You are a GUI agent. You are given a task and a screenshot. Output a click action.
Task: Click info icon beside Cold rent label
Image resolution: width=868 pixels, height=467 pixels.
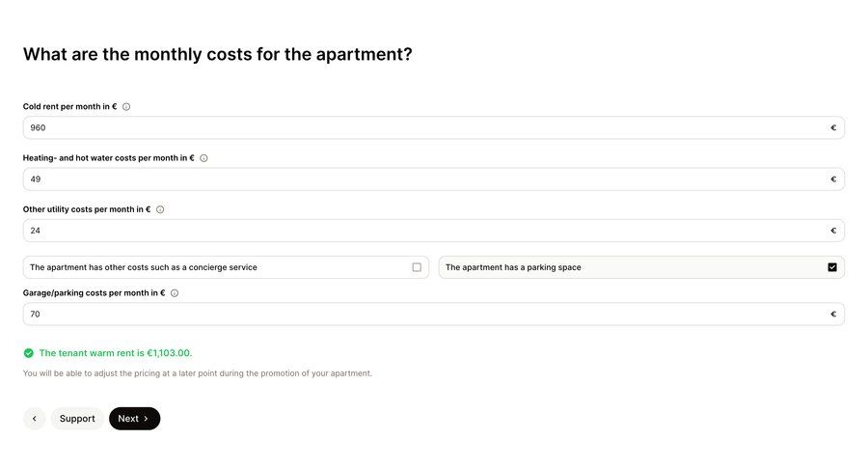click(126, 107)
